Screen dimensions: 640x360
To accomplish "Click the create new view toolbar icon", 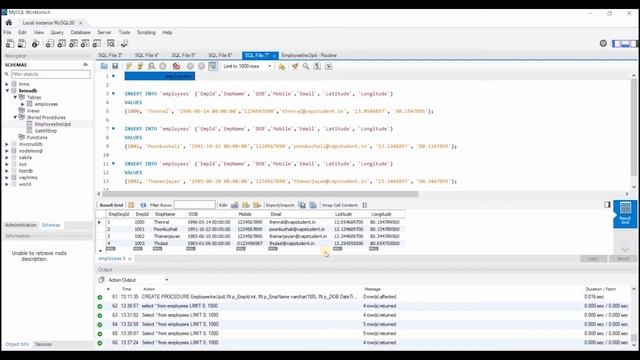I will tap(73, 43).
